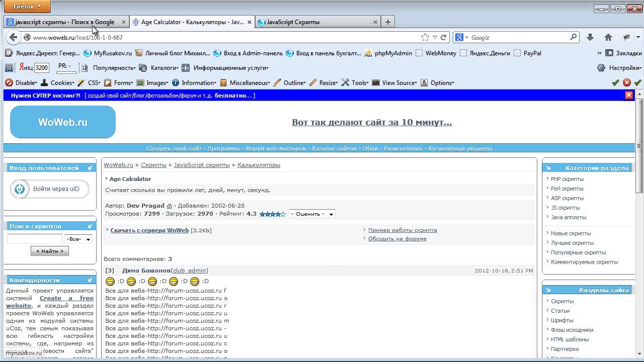
Task: Open the Options dropdown menu
Action: click(x=437, y=82)
